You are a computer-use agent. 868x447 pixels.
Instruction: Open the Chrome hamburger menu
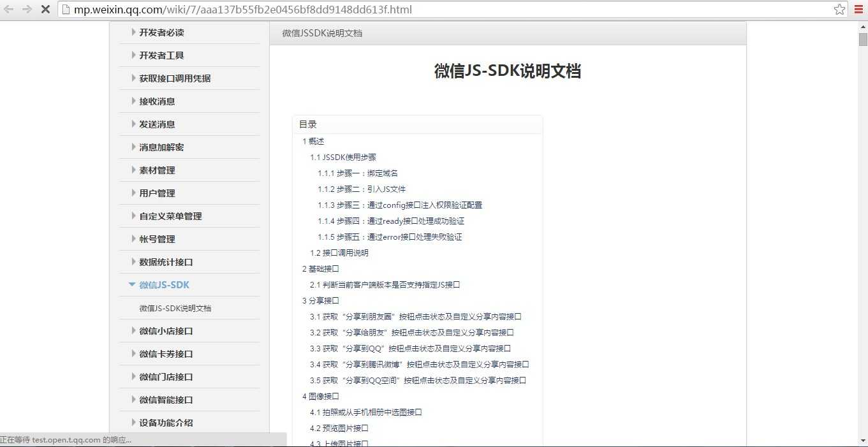[858, 10]
